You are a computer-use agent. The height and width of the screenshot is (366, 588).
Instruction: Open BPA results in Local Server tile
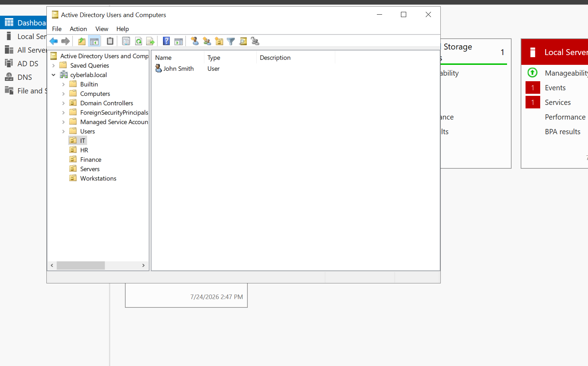(x=563, y=132)
